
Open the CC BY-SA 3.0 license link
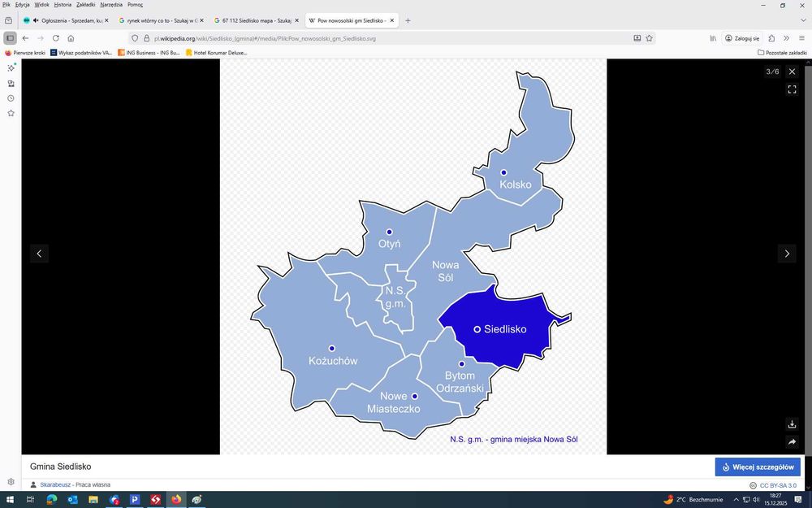(778, 485)
